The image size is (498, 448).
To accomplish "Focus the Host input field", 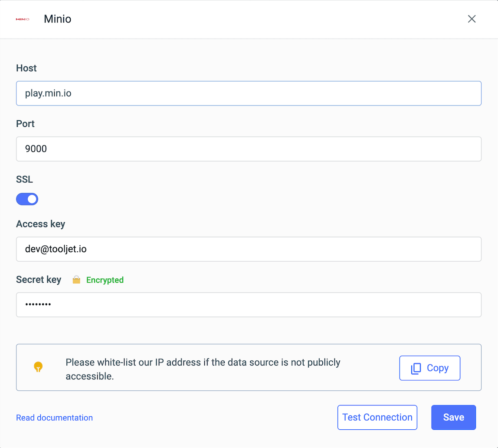I will 249,93.
